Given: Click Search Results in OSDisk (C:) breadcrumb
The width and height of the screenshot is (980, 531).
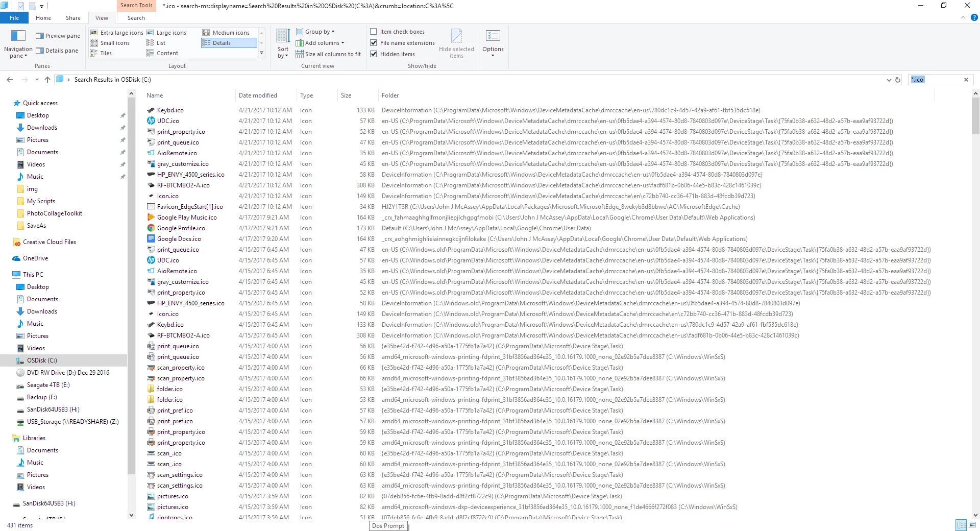Looking at the screenshot, I should pos(112,80).
